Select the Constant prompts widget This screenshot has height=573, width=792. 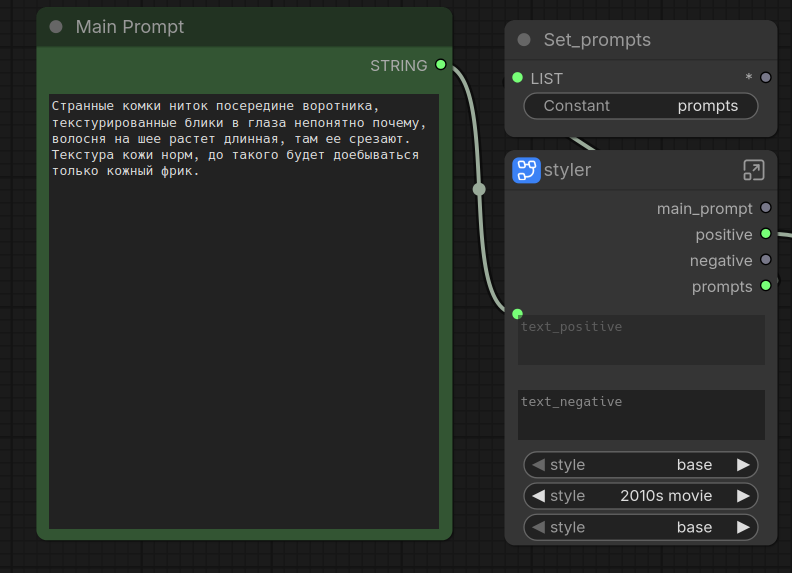(640, 106)
